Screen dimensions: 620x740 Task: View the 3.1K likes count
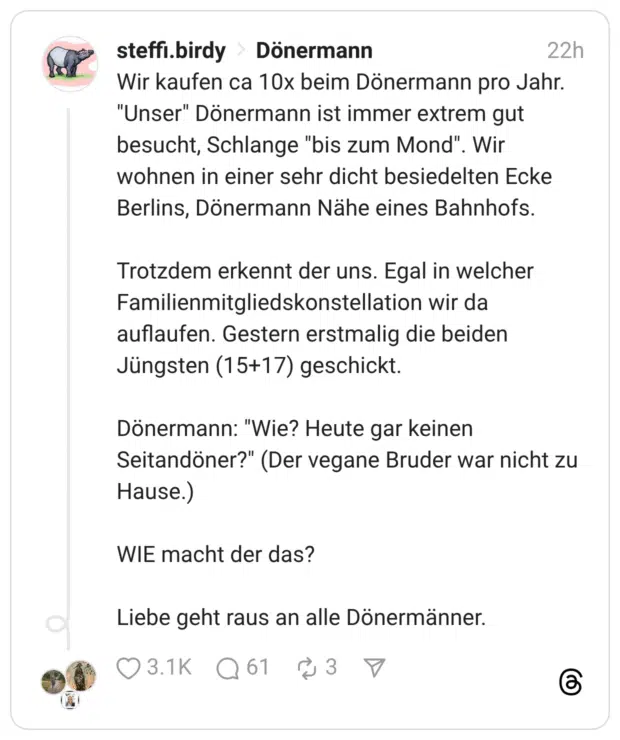coord(169,667)
